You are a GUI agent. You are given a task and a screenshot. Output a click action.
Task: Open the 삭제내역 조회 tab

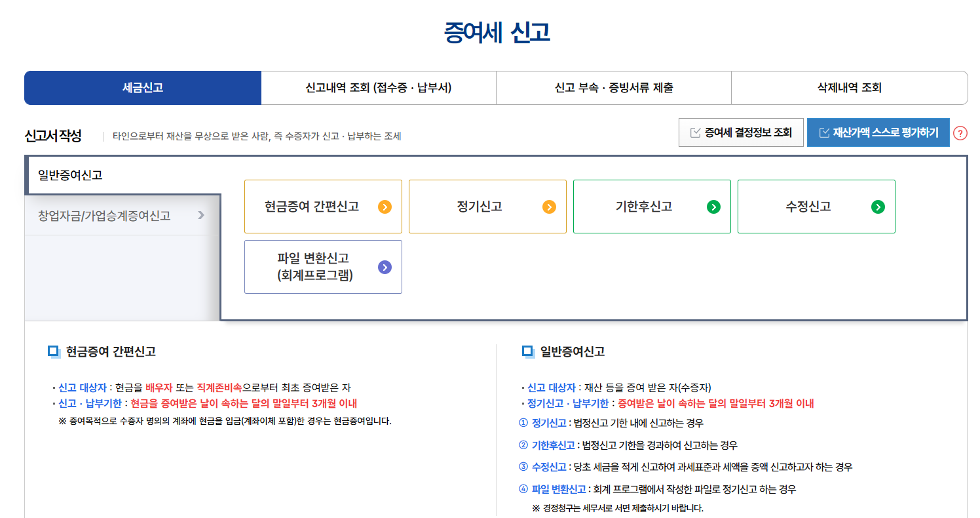pyautogui.click(x=849, y=87)
